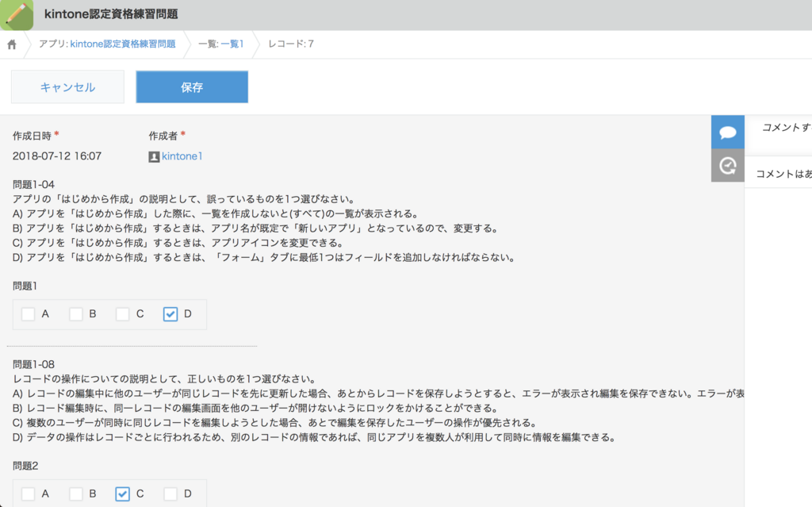Check option C under 問題1
The image size is (812, 507).
[123, 314]
